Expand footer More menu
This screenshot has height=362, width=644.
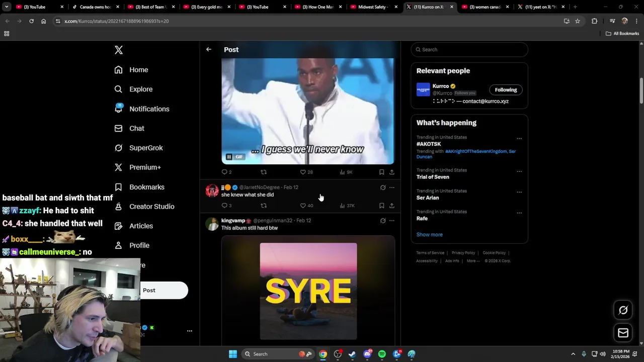(x=473, y=261)
